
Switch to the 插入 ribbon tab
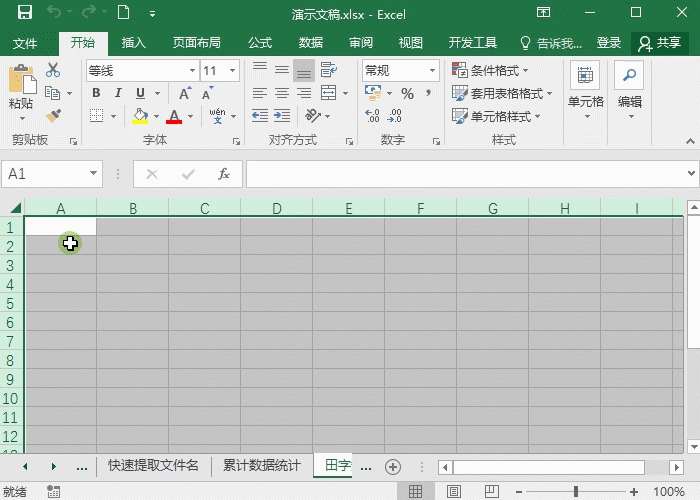(x=133, y=43)
